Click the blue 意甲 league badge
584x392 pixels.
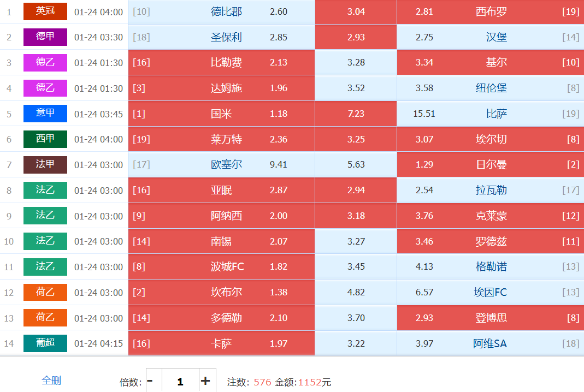click(x=45, y=114)
